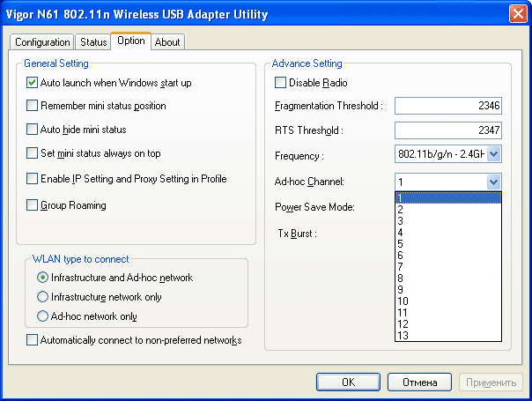The image size is (532, 401).
Task: Collapse the Ad-hoc Channel dropdown arrow
Action: (493, 182)
